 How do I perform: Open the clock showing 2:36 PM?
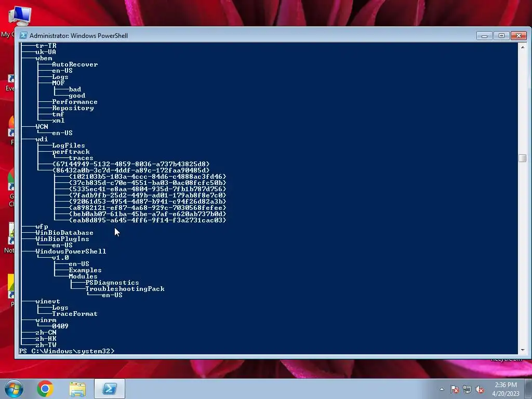pyautogui.click(x=506, y=389)
